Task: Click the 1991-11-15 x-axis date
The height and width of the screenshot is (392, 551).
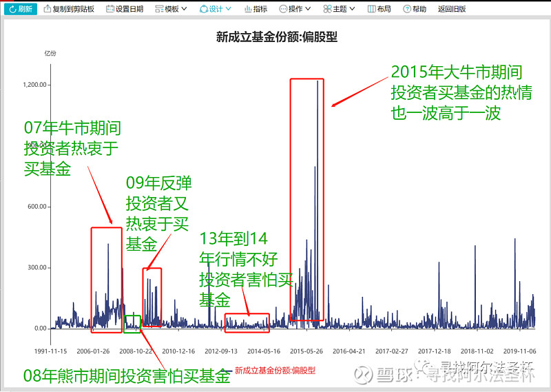Action: [50, 351]
